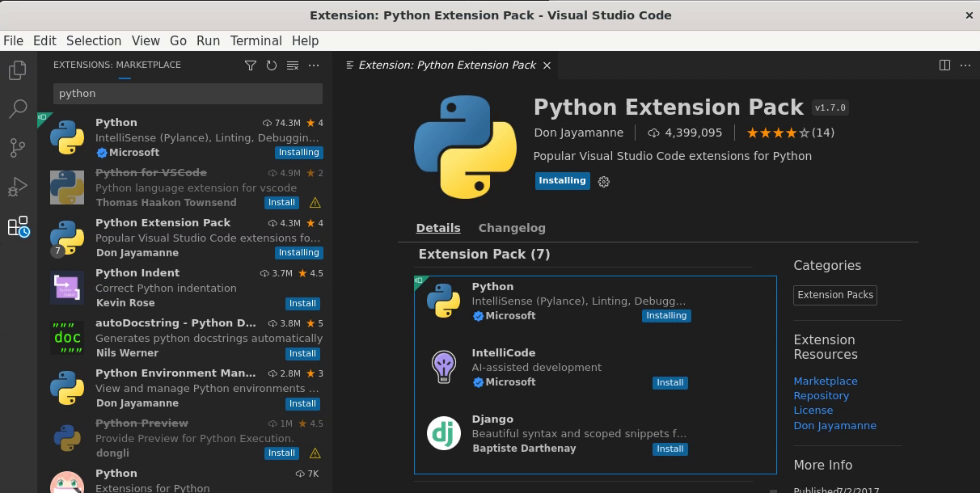
Task: Open the Explorer view in activity bar
Action: 18,71
